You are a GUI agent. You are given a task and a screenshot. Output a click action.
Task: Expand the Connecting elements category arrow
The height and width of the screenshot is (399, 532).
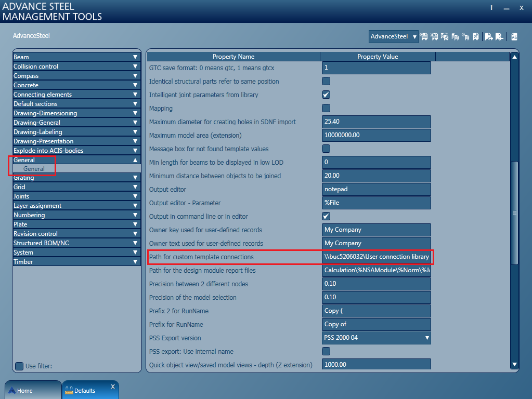(135, 94)
